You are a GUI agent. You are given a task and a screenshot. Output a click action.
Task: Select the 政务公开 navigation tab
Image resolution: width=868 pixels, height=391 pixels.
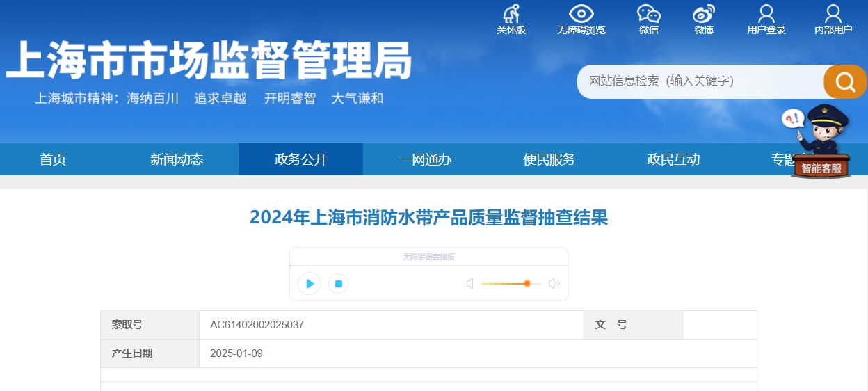pyautogui.click(x=300, y=159)
